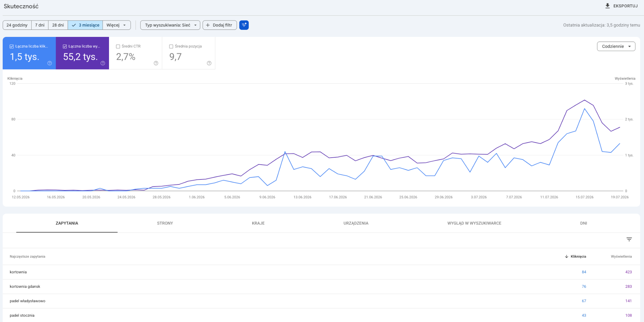This screenshot has width=644, height=322.
Task: Click the query row 'kortownia'
Action: point(321,272)
